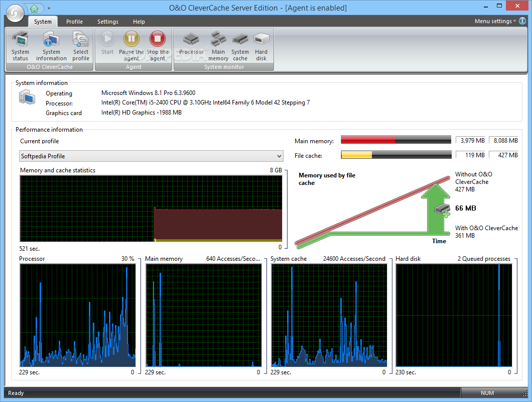Expand the Menu settings dropdown
Image resolution: width=532 pixels, height=402 pixels.
(495, 21)
